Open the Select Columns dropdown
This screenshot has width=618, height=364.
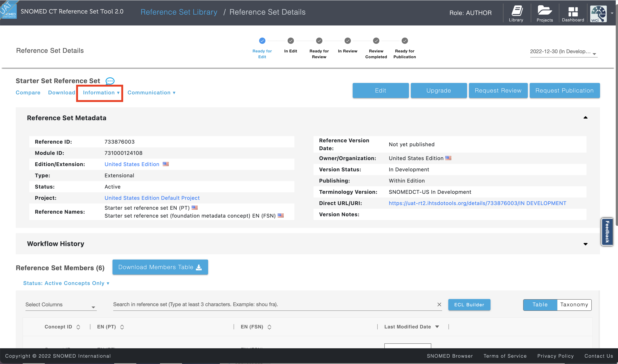click(x=61, y=305)
